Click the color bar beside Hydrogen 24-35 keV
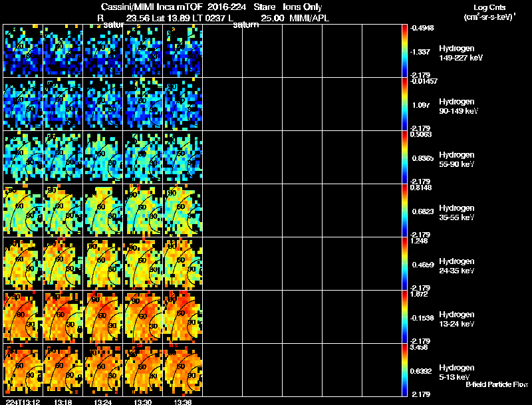This screenshot has height=405, width=532. (404, 264)
